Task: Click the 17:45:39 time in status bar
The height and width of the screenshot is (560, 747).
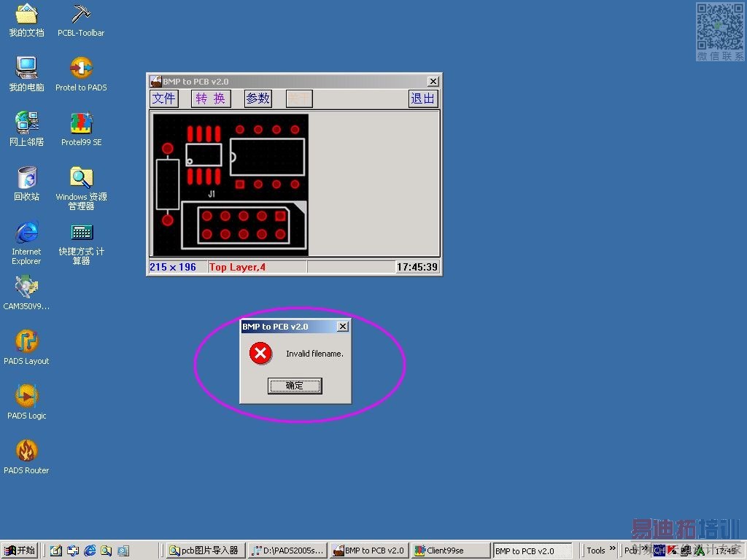Action: pyautogui.click(x=417, y=267)
